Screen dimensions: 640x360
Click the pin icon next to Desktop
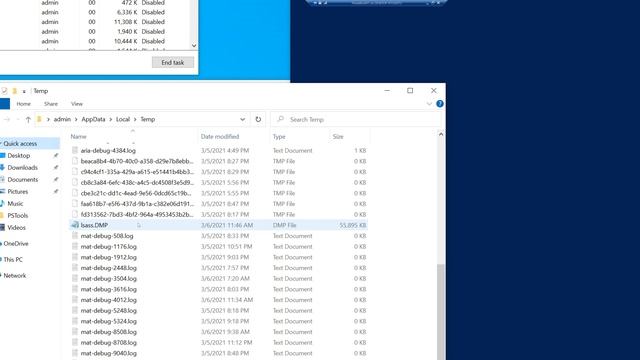pyautogui.click(x=56, y=156)
